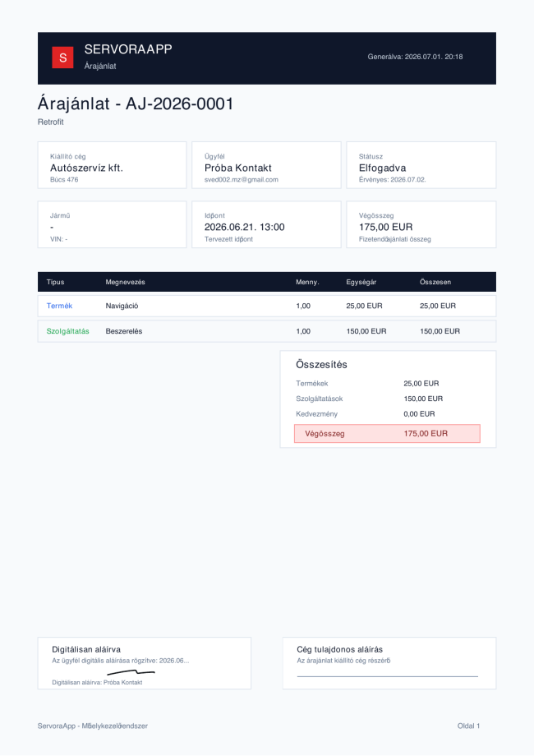Click the Összesen column header
Screen dimensions: 534x756
point(435,282)
